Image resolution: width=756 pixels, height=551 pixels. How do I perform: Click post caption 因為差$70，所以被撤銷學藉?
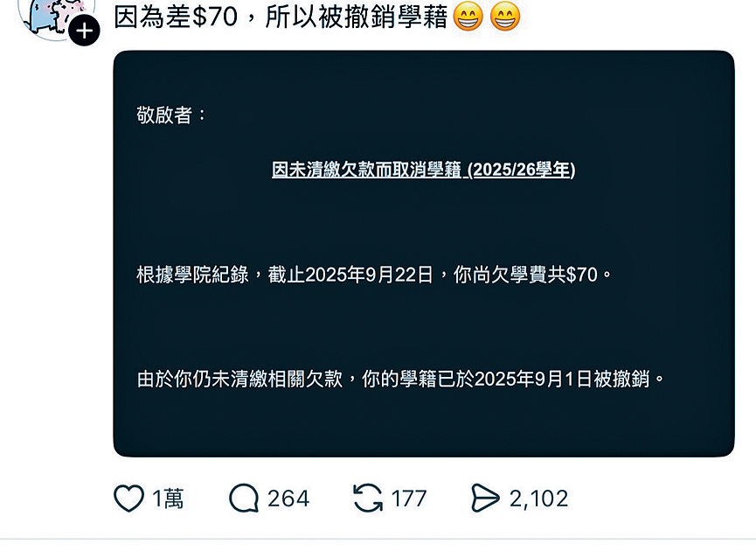click(281, 17)
